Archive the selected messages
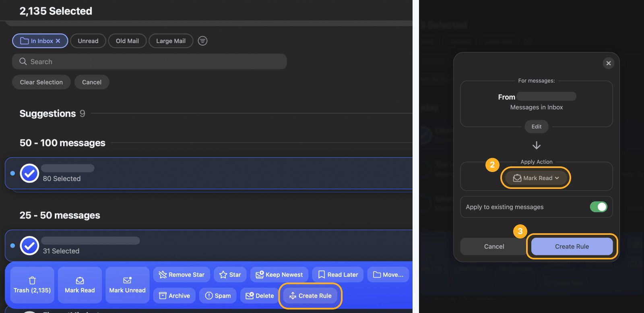644x313 pixels. tap(174, 295)
